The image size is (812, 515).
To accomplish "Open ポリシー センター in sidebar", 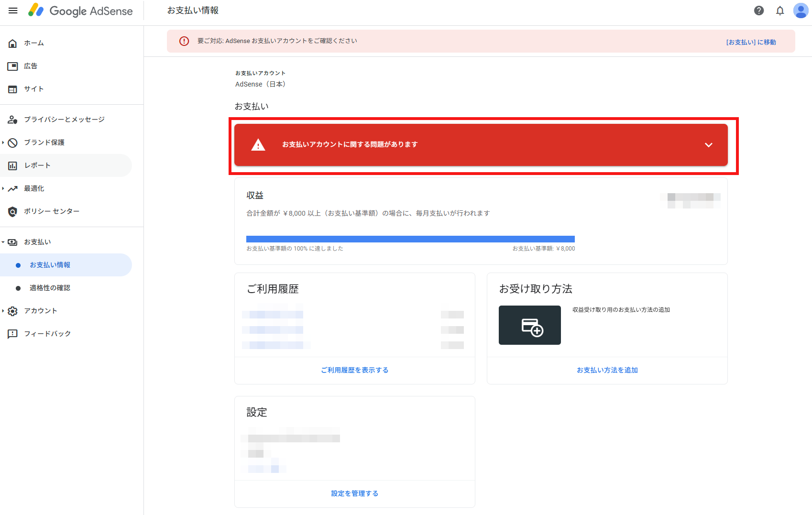I will (x=52, y=211).
